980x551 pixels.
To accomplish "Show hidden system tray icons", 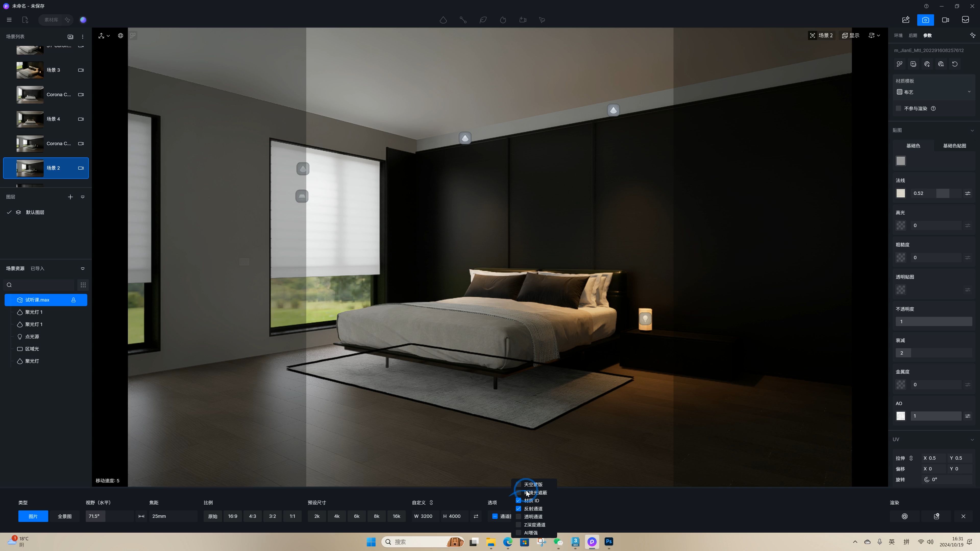I will 855,542.
